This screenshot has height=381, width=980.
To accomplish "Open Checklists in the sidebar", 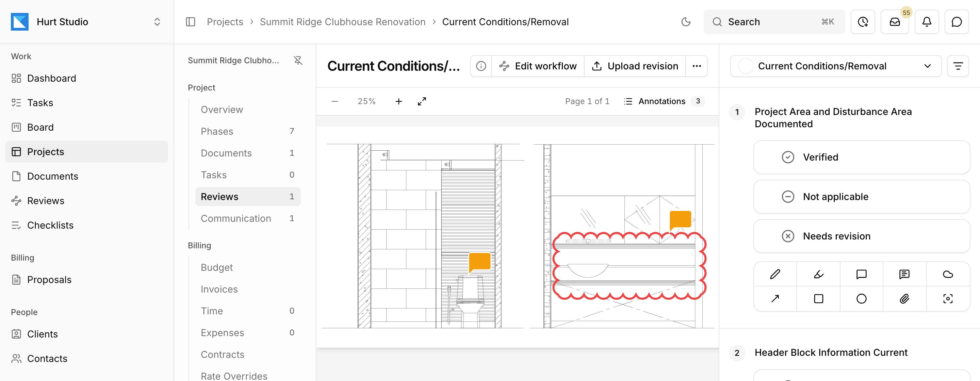I will [x=87, y=225].
